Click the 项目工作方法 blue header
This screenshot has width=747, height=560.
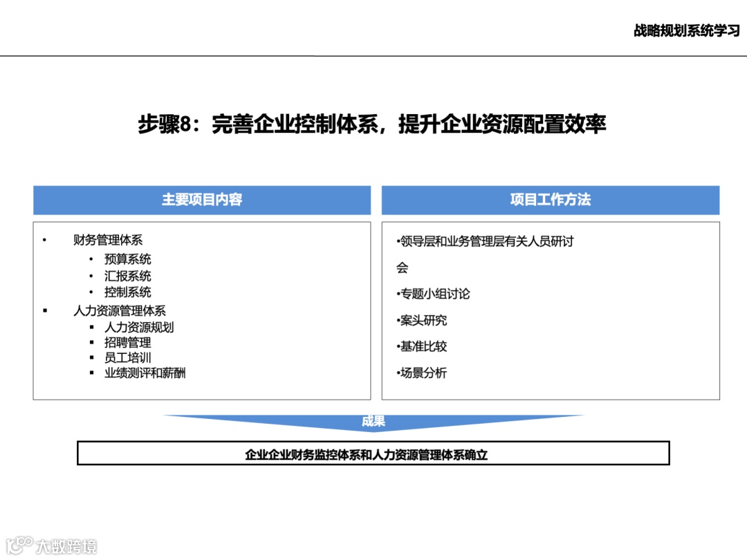pos(551,200)
